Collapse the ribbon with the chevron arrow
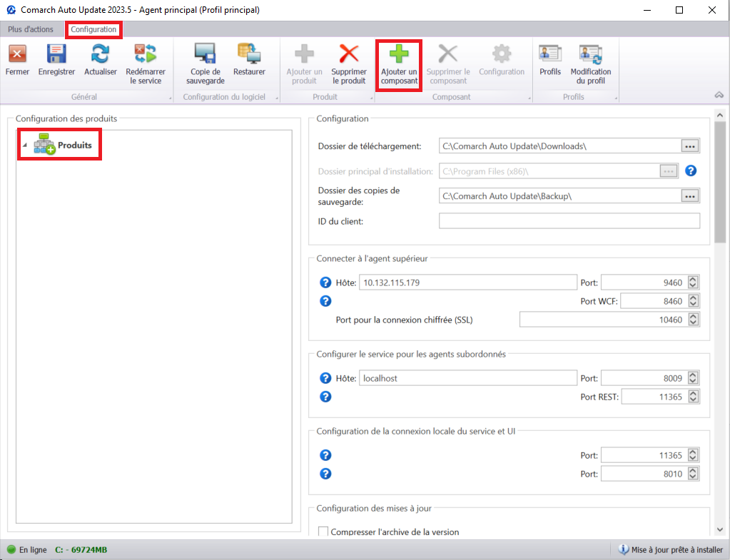The width and height of the screenshot is (730, 560). coord(719,95)
